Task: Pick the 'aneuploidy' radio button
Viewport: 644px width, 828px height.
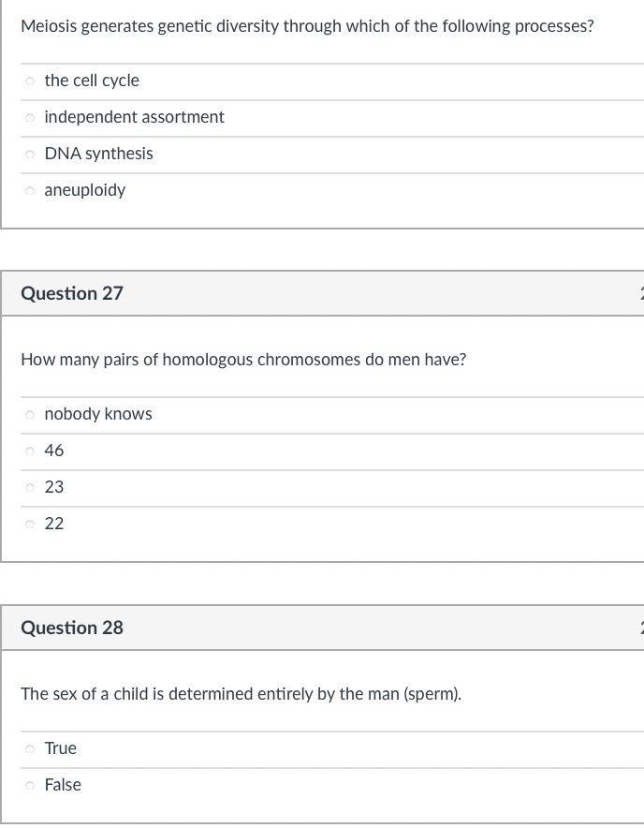Action: tap(31, 191)
